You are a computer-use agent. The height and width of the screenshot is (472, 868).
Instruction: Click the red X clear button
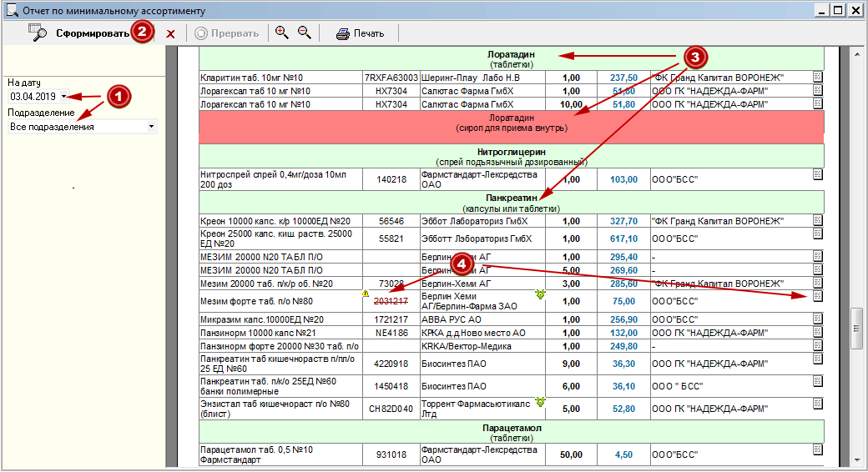coord(170,34)
